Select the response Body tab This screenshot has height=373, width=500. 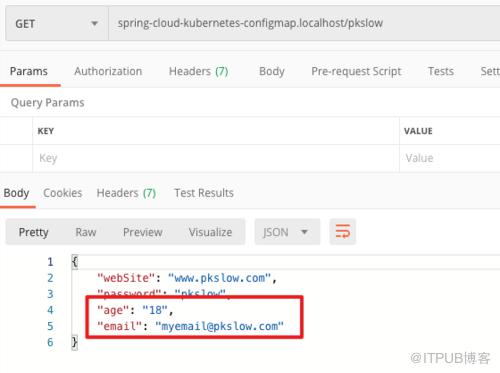tap(16, 193)
